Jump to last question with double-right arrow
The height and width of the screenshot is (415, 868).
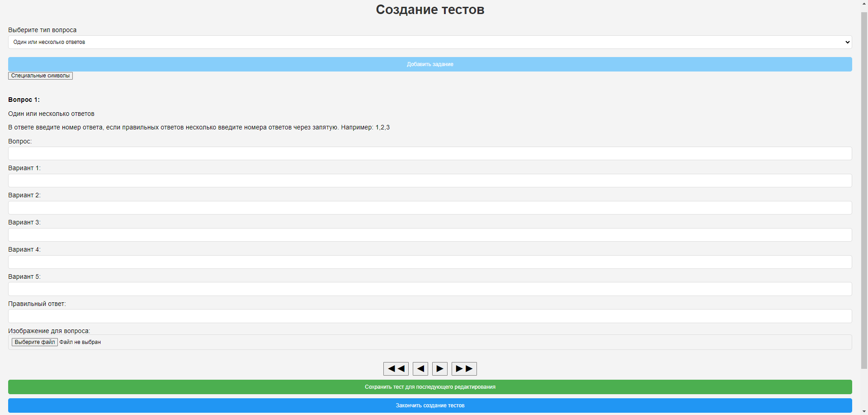pyautogui.click(x=464, y=369)
